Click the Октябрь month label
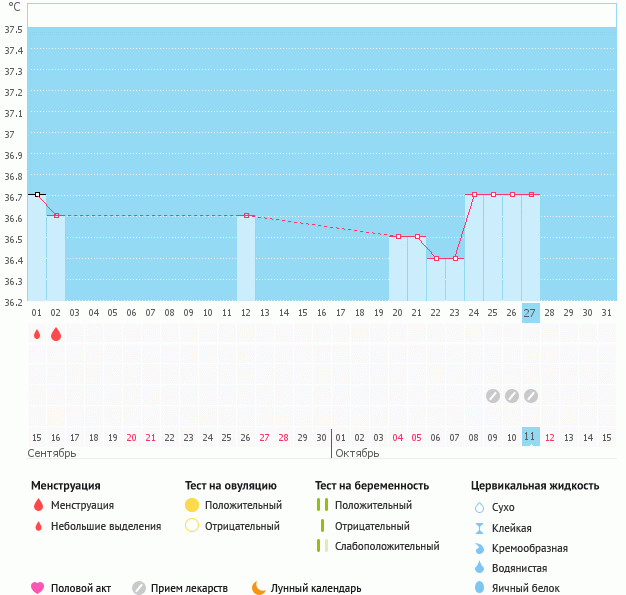Screen dimensions: 626x595 [357, 453]
